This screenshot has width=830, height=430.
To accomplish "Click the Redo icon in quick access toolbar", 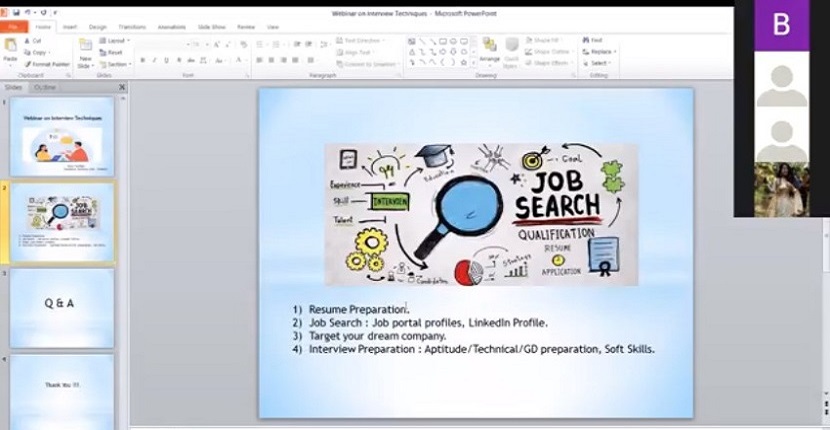I will (43, 12).
